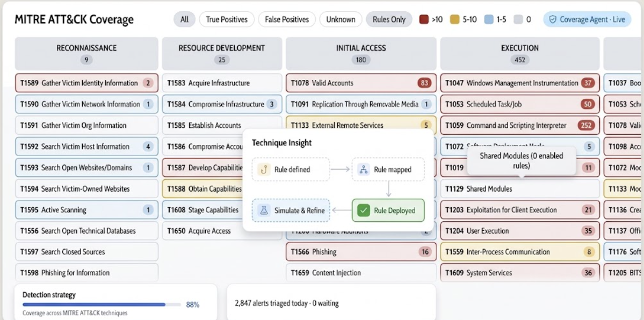Image resolution: width=644 pixels, height=320 pixels.
Task: Select T1591 Gather Victim Org Information
Action: click(x=86, y=125)
